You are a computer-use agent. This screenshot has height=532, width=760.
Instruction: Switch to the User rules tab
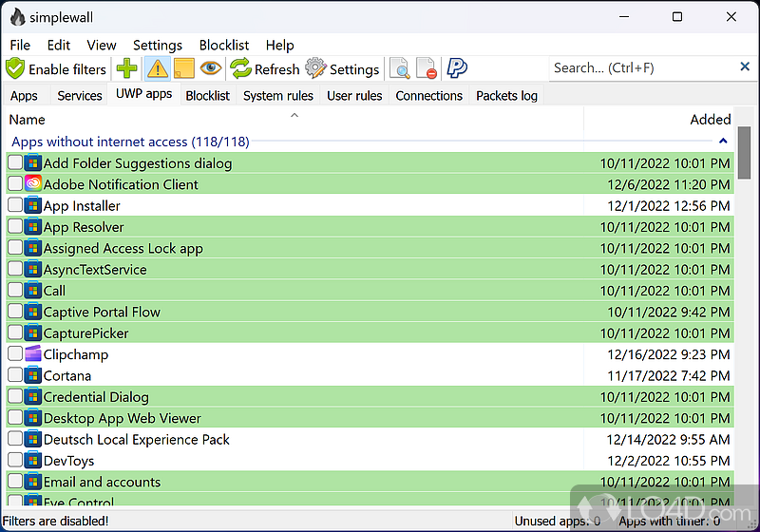tap(354, 96)
